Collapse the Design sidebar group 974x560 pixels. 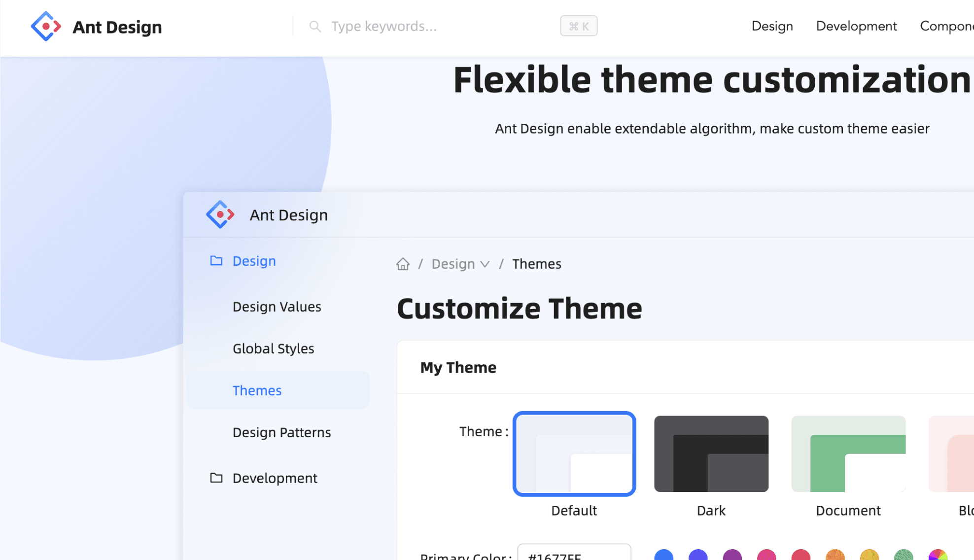[x=254, y=261]
